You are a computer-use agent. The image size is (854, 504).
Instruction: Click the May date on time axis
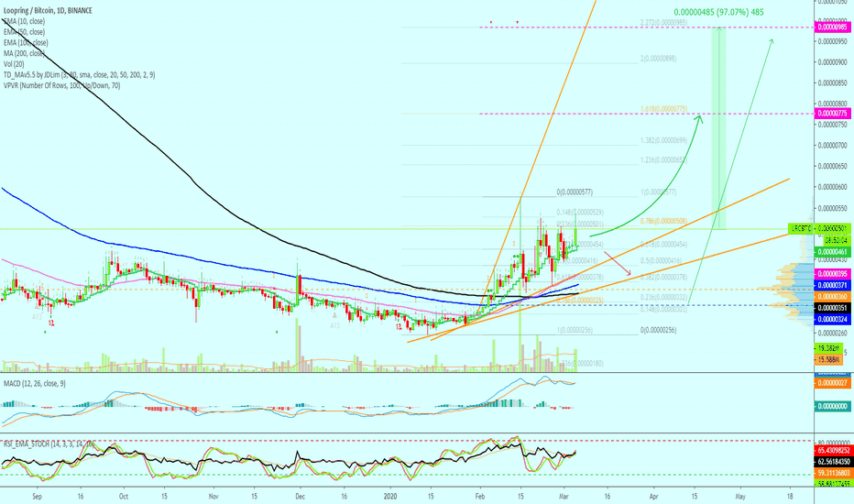(740, 497)
